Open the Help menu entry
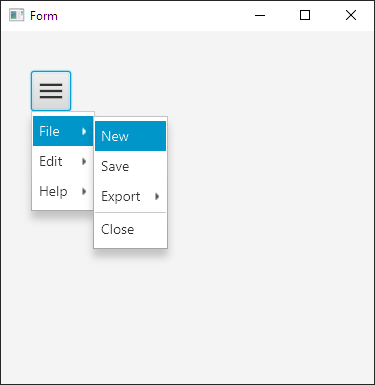 pos(63,191)
